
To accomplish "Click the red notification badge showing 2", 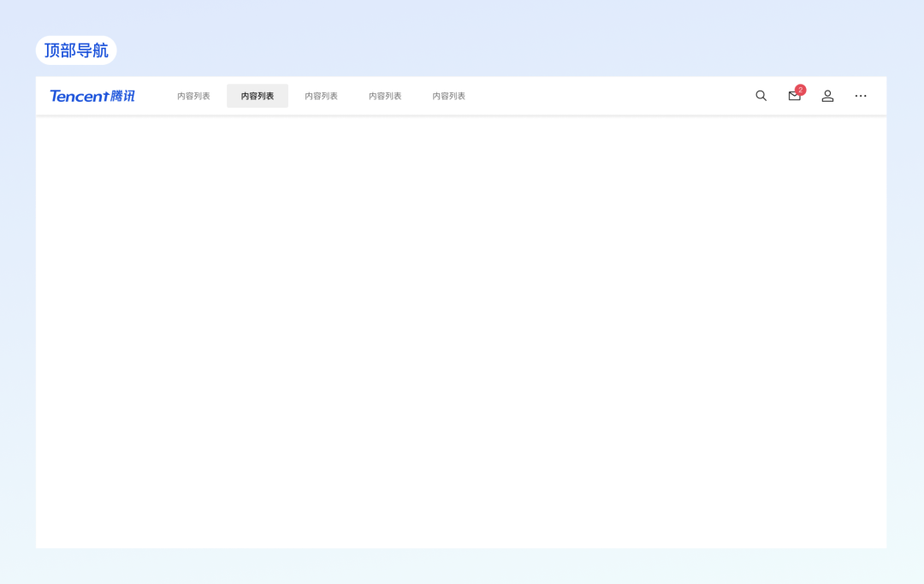I will click(800, 90).
